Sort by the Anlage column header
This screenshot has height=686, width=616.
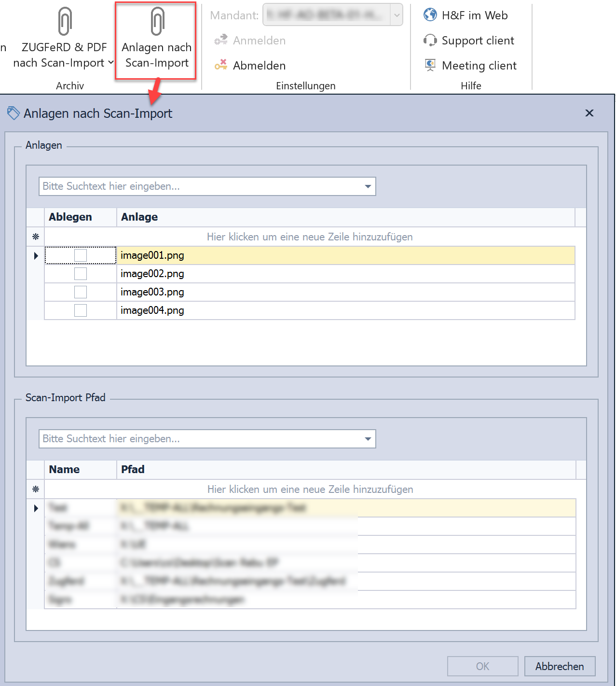(x=139, y=217)
